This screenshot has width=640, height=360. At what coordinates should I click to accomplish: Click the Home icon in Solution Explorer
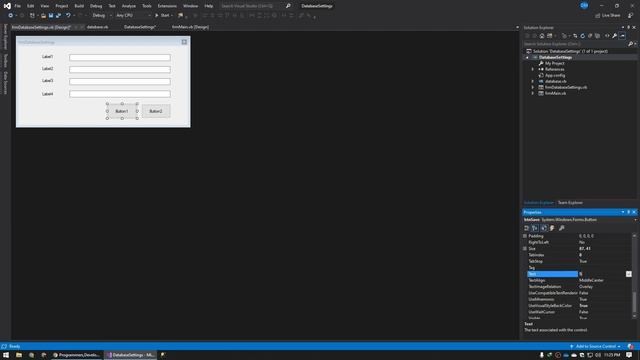point(542,36)
